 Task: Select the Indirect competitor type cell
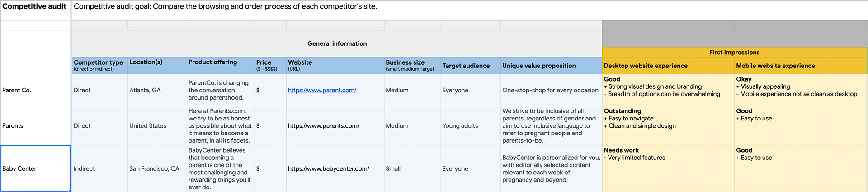pos(100,168)
